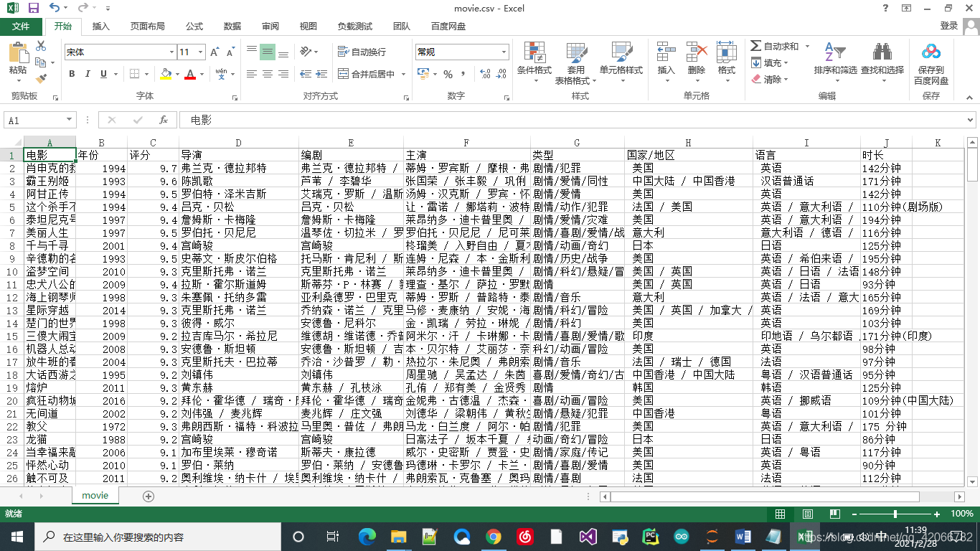Expand the formula bar chevron
This screenshot has width=980, height=551.
971,121
